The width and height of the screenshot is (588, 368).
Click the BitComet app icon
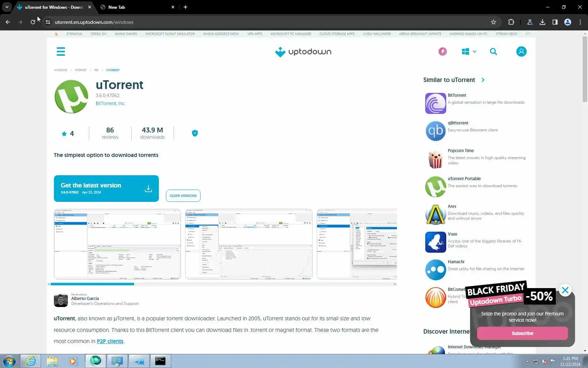coord(435,298)
